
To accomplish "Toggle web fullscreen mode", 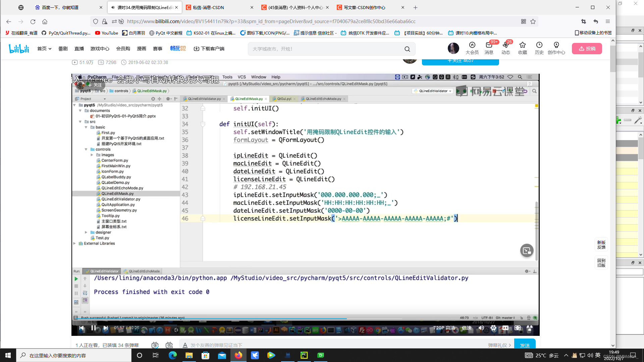I will (518, 328).
